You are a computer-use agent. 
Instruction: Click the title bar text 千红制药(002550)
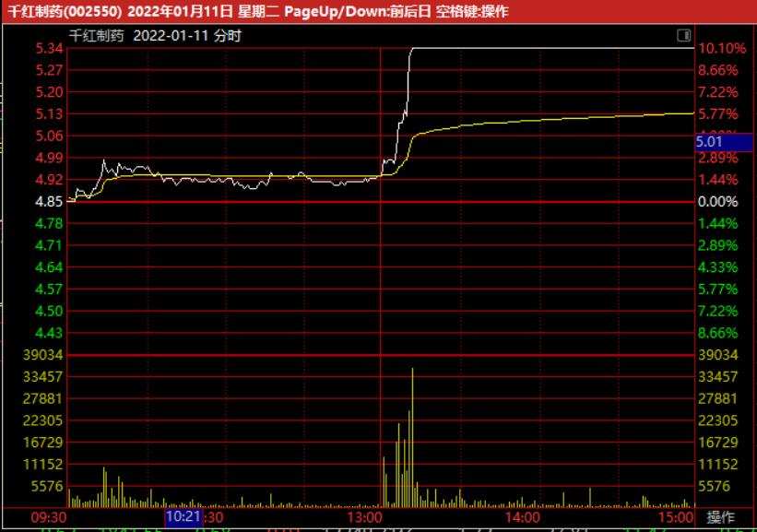[65, 11]
